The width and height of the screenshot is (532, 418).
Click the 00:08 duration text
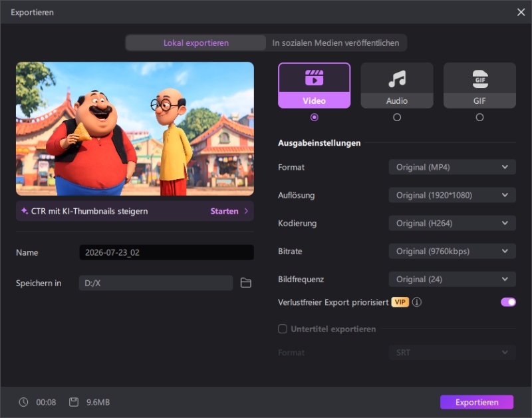point(46,403)
